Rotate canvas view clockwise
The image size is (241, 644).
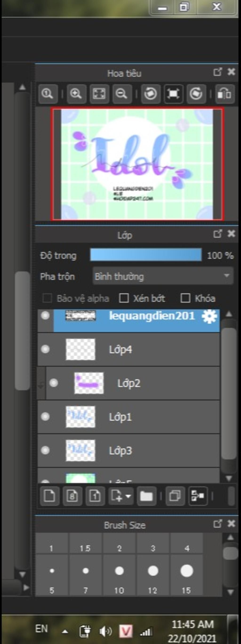(x=196, y=94)
